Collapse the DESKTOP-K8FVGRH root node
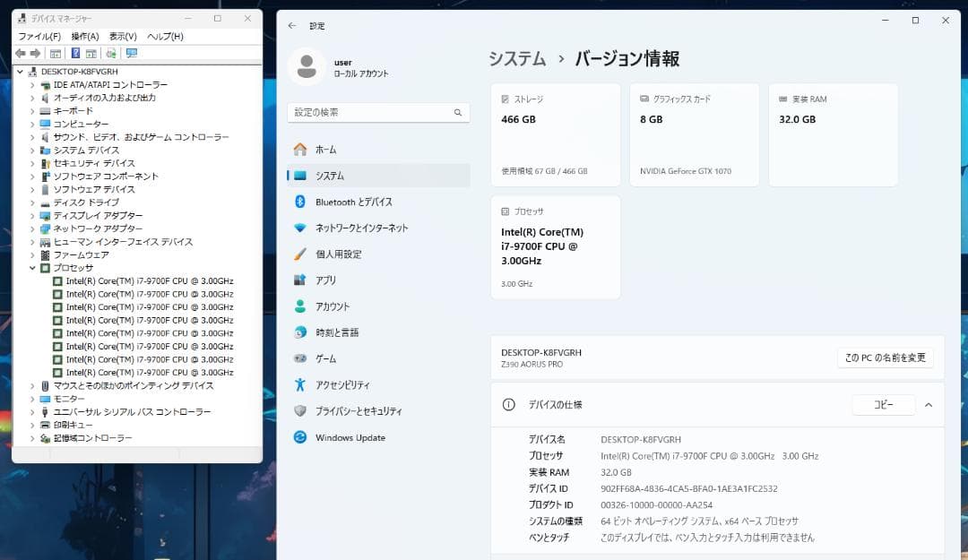Image resolution: width=968 pixels, height=560 pixels. pyautogui.click(x=21, y=72)
